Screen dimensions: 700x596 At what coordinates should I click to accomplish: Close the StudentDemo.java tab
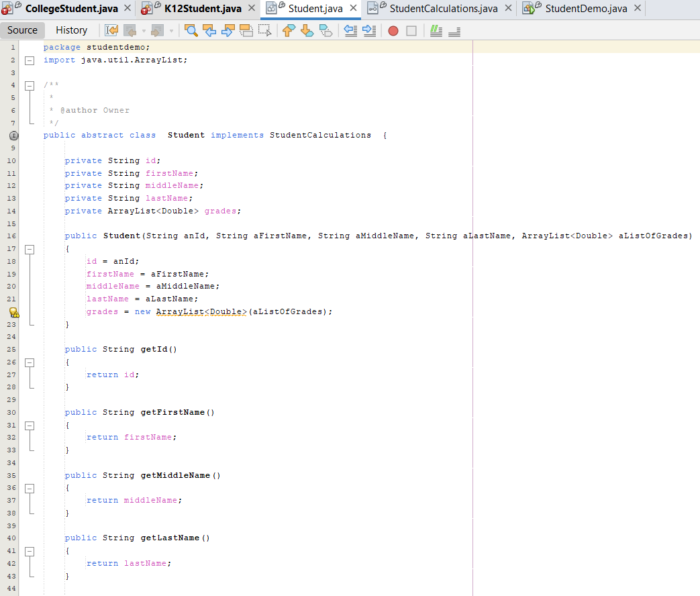(x=638, y=8)
